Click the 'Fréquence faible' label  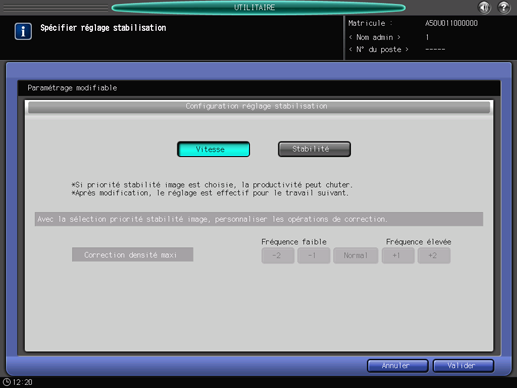click(294, 242)
